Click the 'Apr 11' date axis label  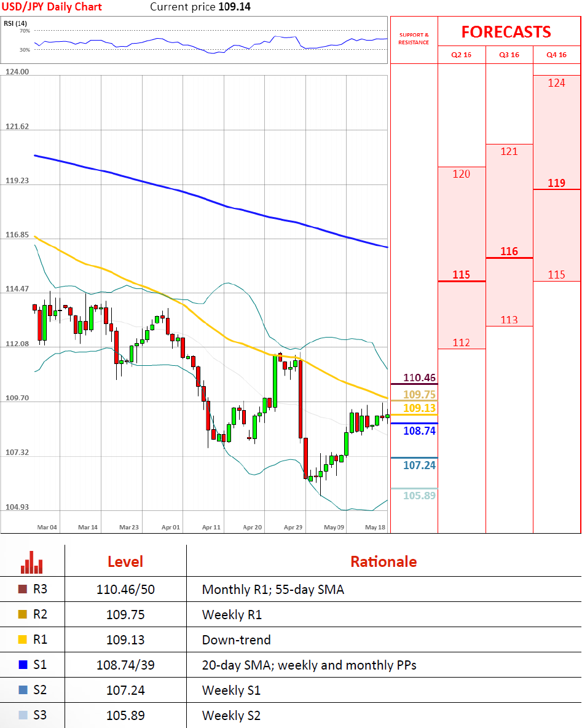[211, 528]
